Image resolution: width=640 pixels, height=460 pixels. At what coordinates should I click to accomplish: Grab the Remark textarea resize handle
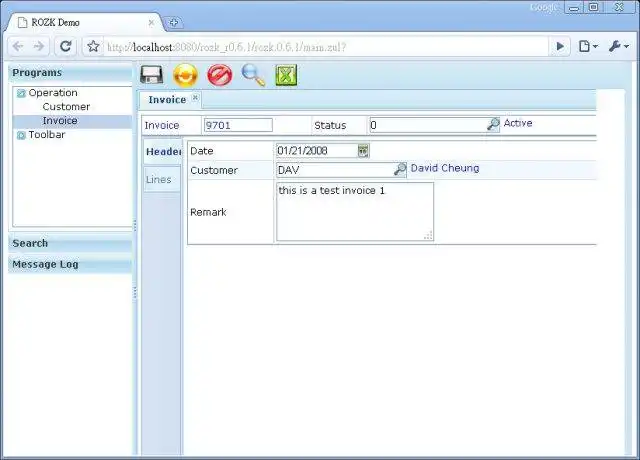[428, 236]
